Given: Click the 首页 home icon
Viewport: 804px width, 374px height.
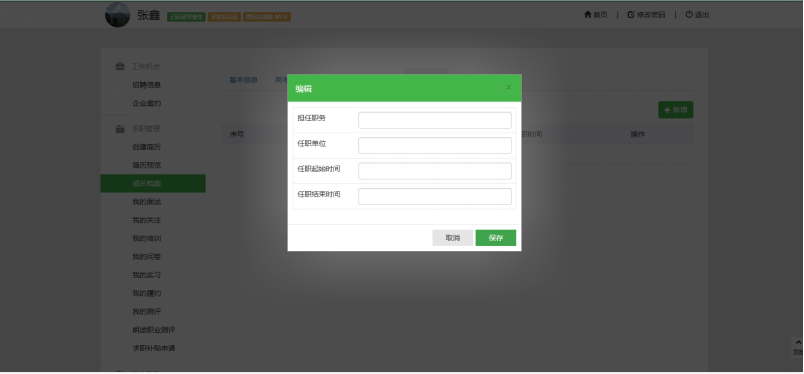Looking at the screenshot, I should click(588, 15).
